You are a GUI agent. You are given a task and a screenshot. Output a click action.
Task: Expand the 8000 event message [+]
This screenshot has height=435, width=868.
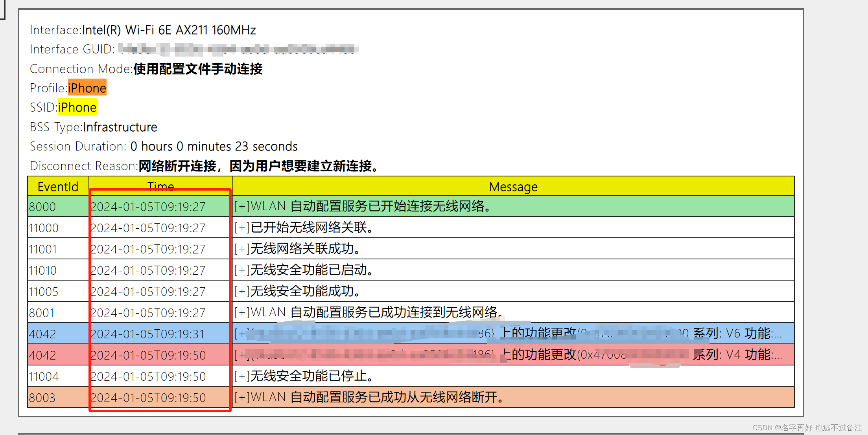point(242,206)
